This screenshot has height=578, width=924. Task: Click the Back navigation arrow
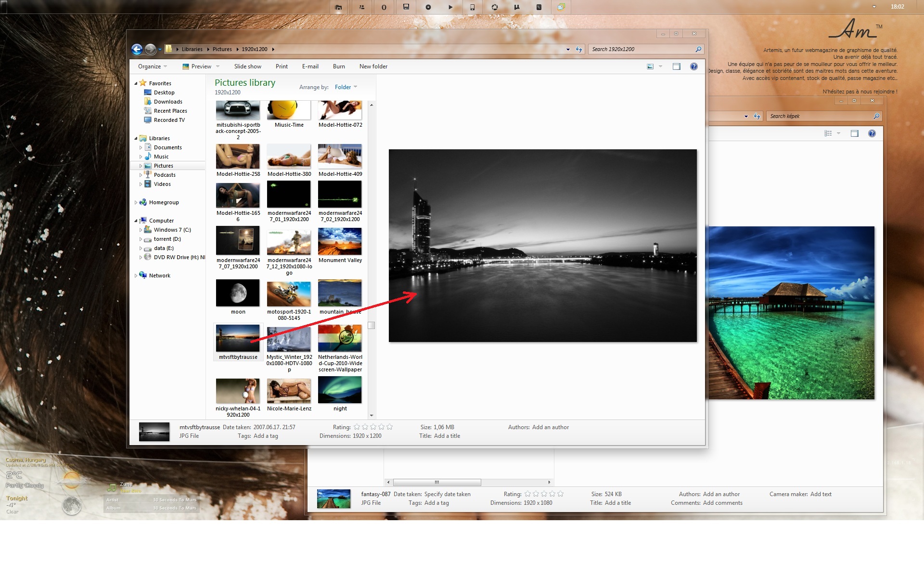137,49
